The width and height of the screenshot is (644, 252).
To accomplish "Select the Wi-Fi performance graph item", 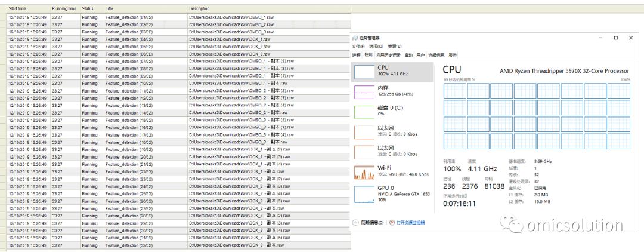I will [392, 172].
